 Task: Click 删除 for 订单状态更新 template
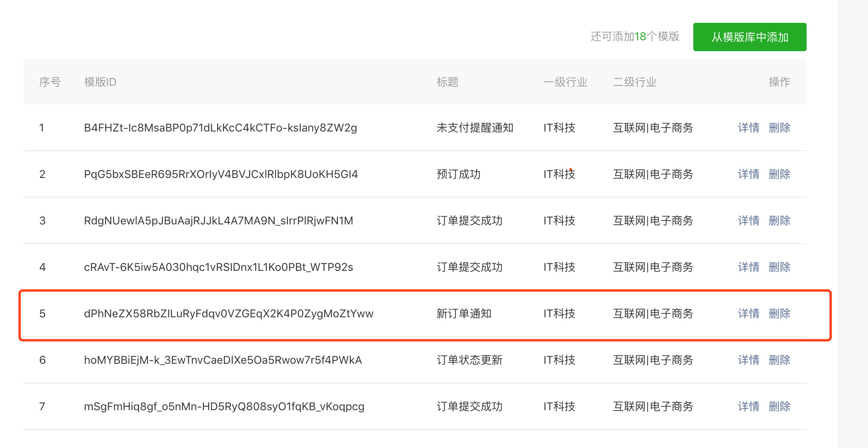coord(779,360)
